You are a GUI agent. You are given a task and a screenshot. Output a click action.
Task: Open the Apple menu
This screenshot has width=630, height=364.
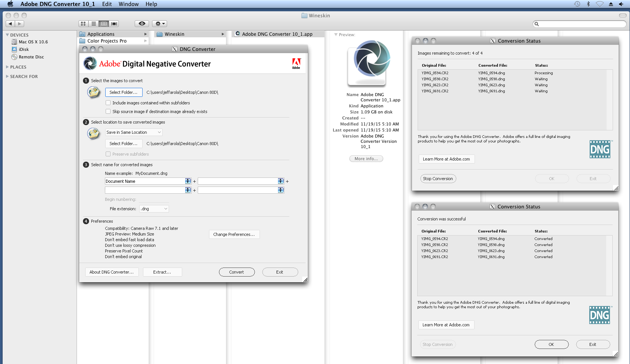point(10,4)
